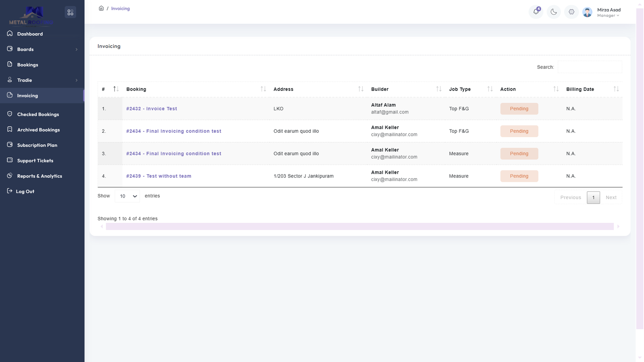644x362 pixels.
Task: Click Pending button for #2439 booking
Action: (x=519, y=176)
